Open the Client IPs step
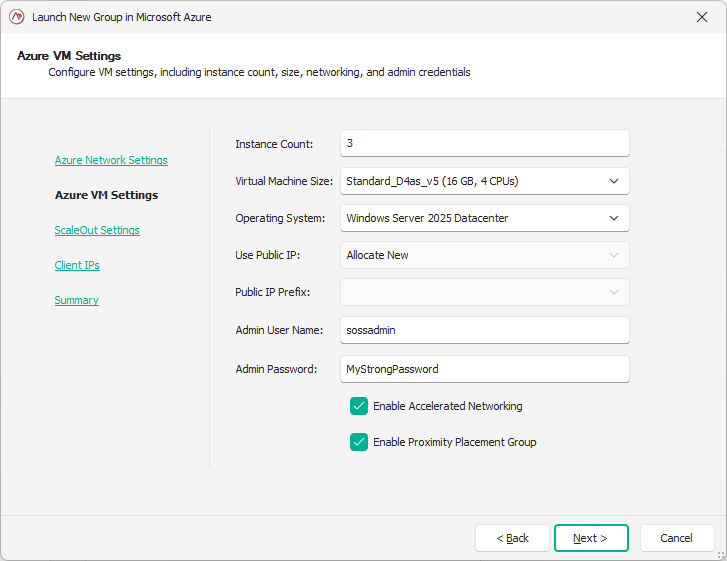Viewport: 727px width, 561px height. 77,265
